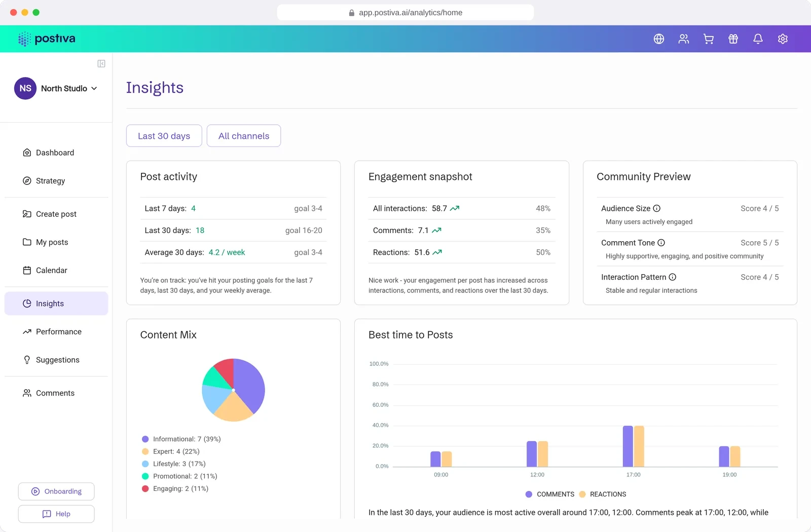The width and height of the screenshot is (811, 532).
Task: Open the notifications bell
Action: 758,39
